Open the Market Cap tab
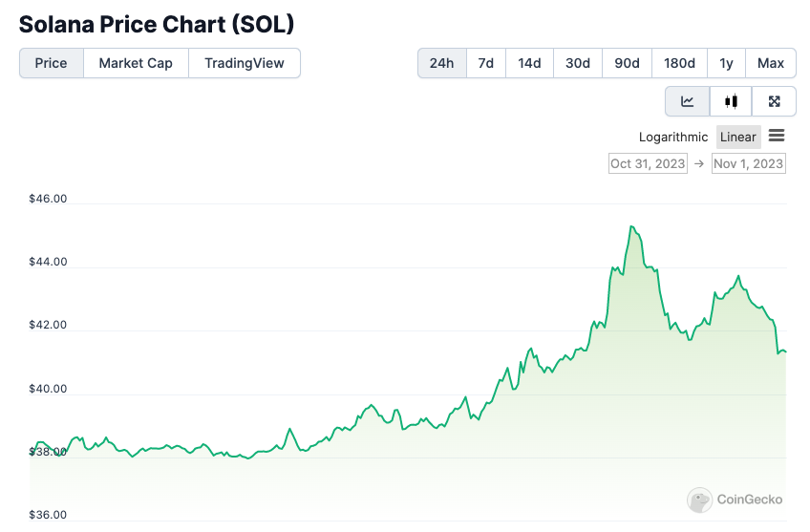 [x=136, y=63]
